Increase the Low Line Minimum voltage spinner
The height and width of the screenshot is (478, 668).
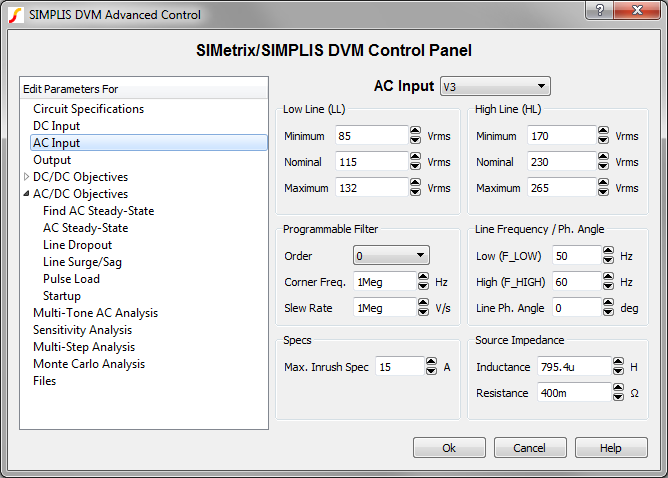[x=415, y=132]
